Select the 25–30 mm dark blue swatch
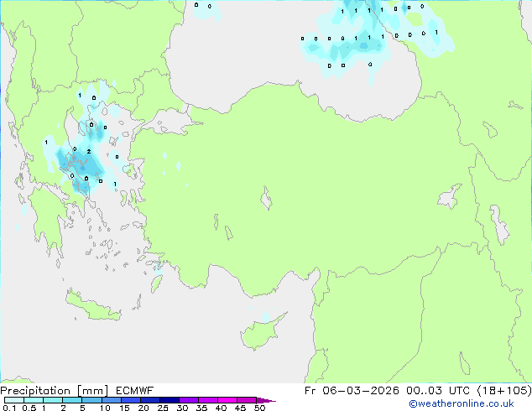Image resolution: width=532 pixels, height=411 pixels. click(170, 400)
